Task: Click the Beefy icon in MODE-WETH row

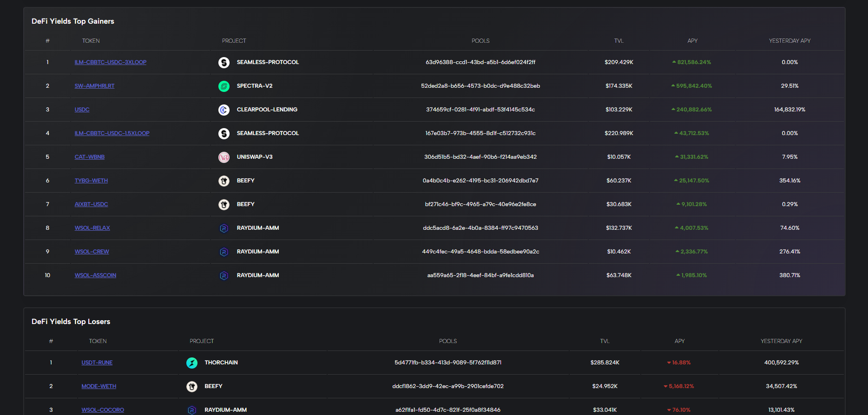Action: click(x=192, y=387)
